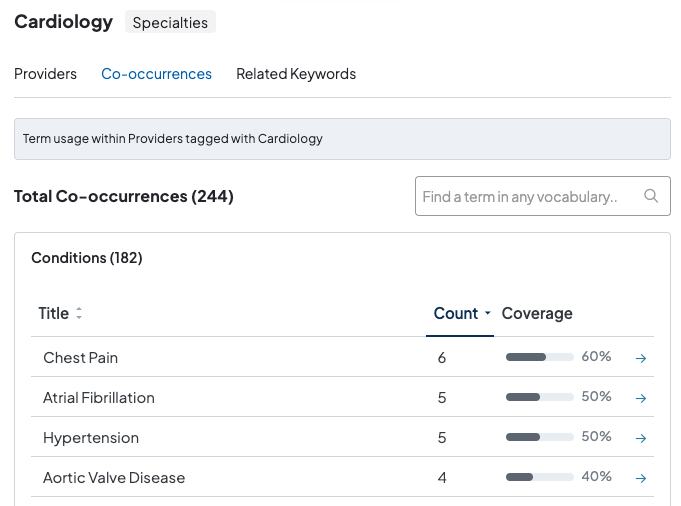Click the Conditions (182) heading
The image size is (681, 506).
click(x=87, y=258)
